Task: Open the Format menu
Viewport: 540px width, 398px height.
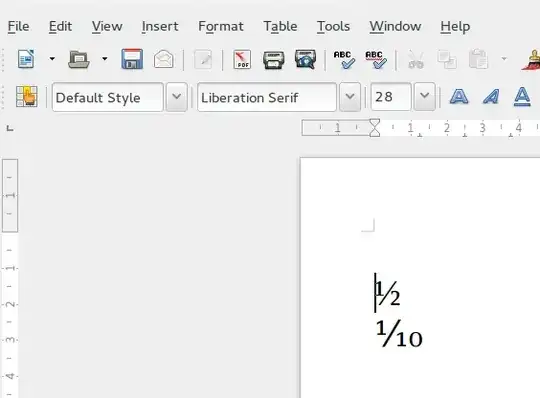Action: pos(221,26)
